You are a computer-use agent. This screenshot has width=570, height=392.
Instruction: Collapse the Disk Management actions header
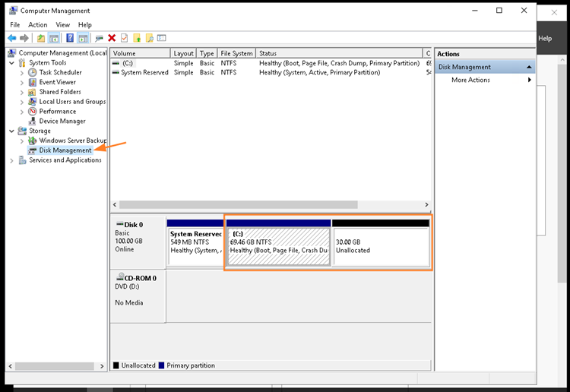[x=529, y=67]
